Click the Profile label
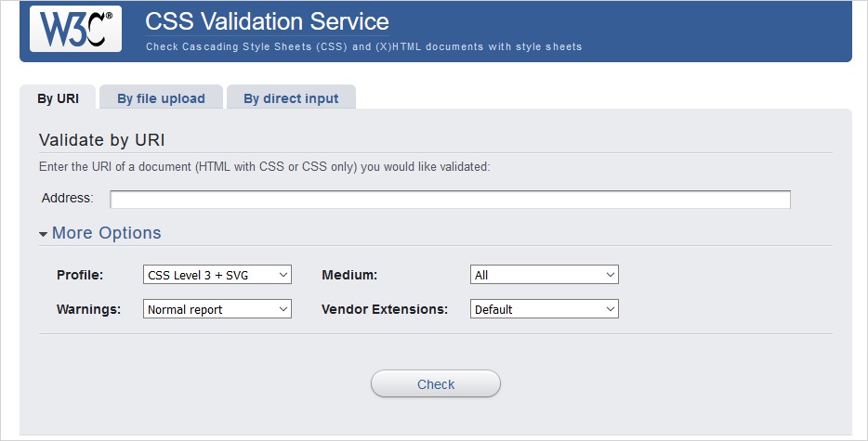The width and height of the screenshot is (868, 441). coord(80,275)
